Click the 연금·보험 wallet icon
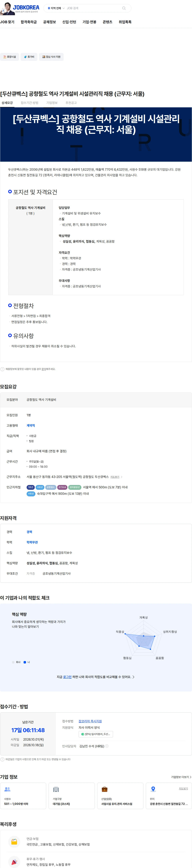Image resolution: width=192 pixels, height=868 pixels. (x=14, y=841)
